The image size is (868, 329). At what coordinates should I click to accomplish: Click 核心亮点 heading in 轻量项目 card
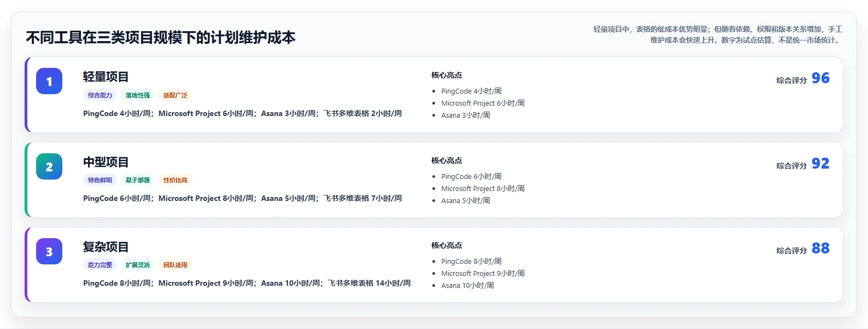tap(447, 75)
